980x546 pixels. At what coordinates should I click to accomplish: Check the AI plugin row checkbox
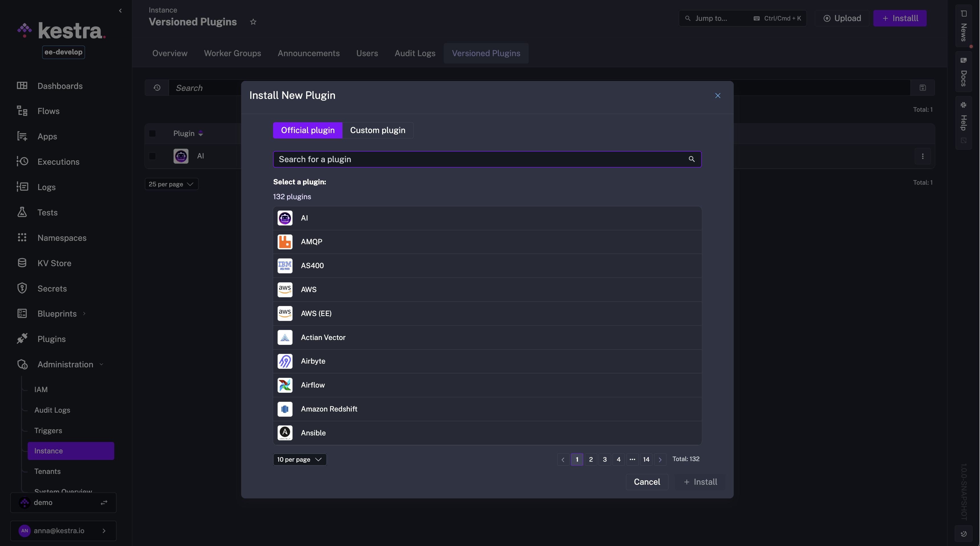(152, 156)
